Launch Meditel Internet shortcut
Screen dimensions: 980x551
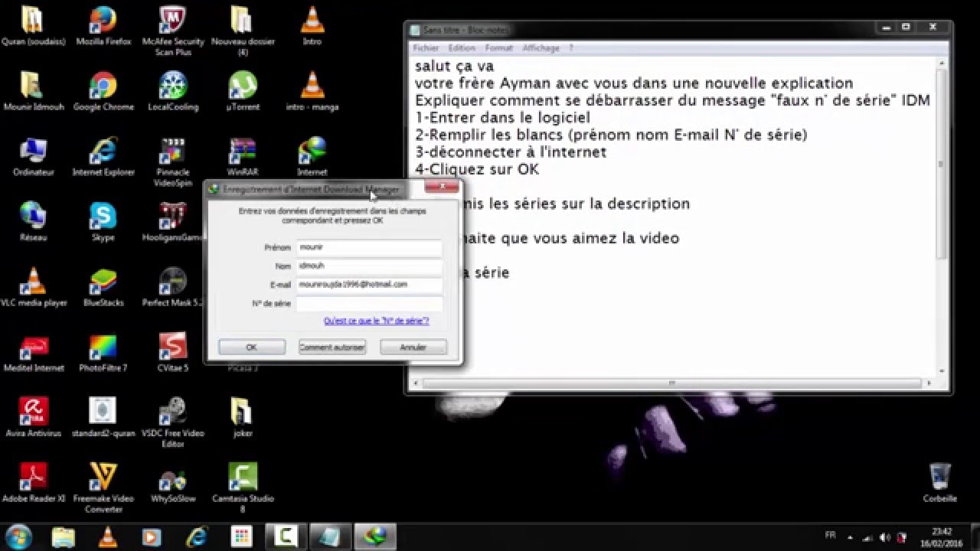(34, 352)
